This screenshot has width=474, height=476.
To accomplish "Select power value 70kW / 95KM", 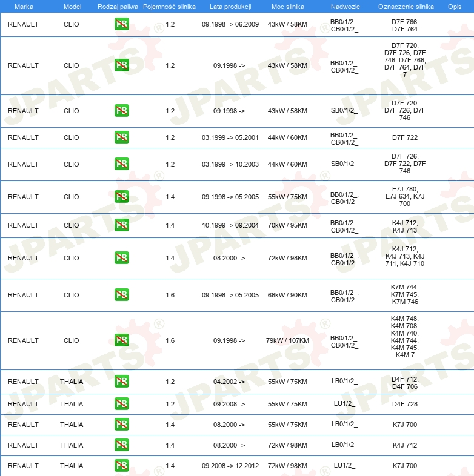I will point(287,225).
